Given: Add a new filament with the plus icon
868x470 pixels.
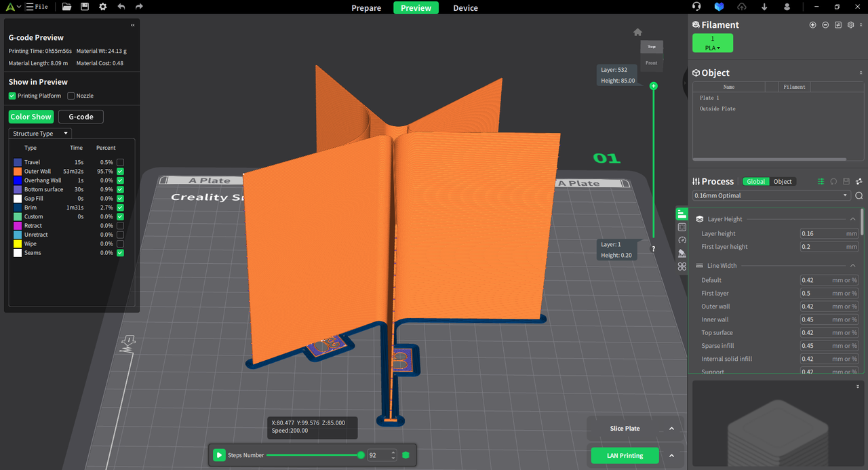Looking at the screenshot, I should coord(812,24).
